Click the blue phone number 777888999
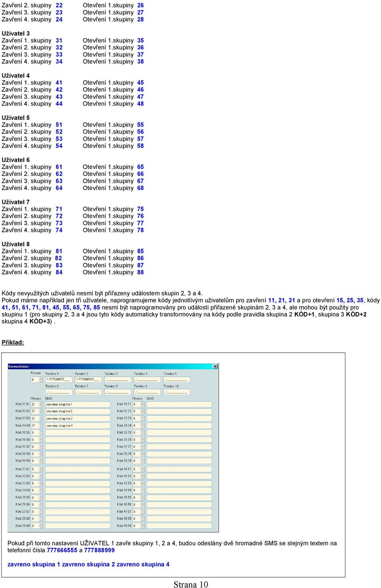This screenshot has height=588, width=381. tap(99, 550)
